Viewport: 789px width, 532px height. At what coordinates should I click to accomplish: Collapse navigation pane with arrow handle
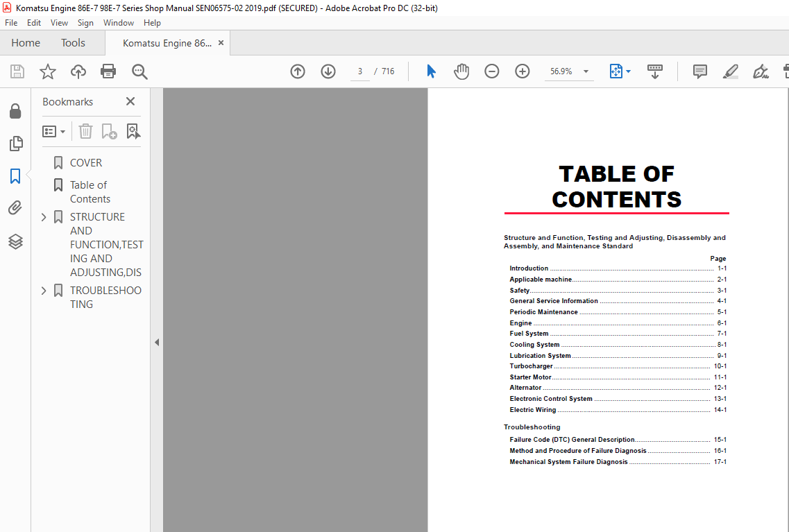[157, 343]
